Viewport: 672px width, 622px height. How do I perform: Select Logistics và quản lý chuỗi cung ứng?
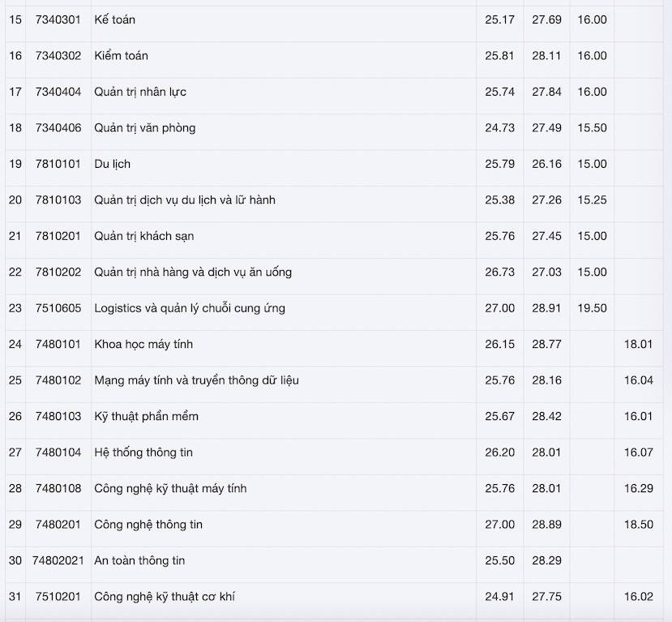coord(190,308)
